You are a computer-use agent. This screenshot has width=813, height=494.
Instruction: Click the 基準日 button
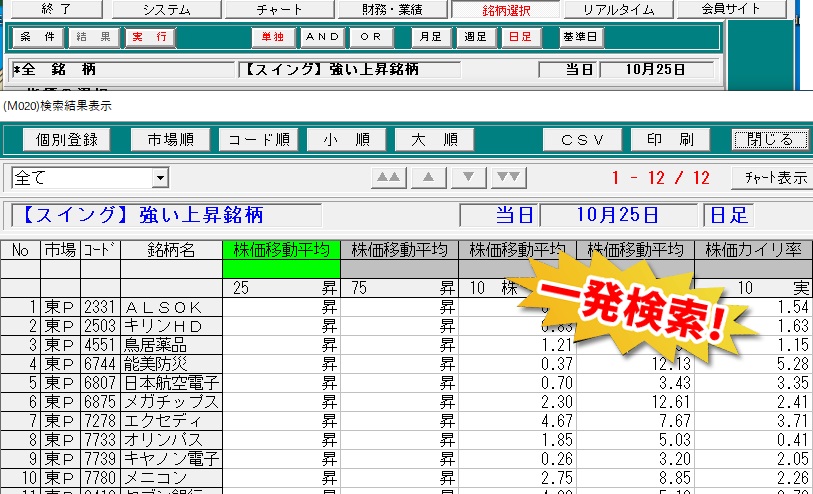tap(580, 37)
